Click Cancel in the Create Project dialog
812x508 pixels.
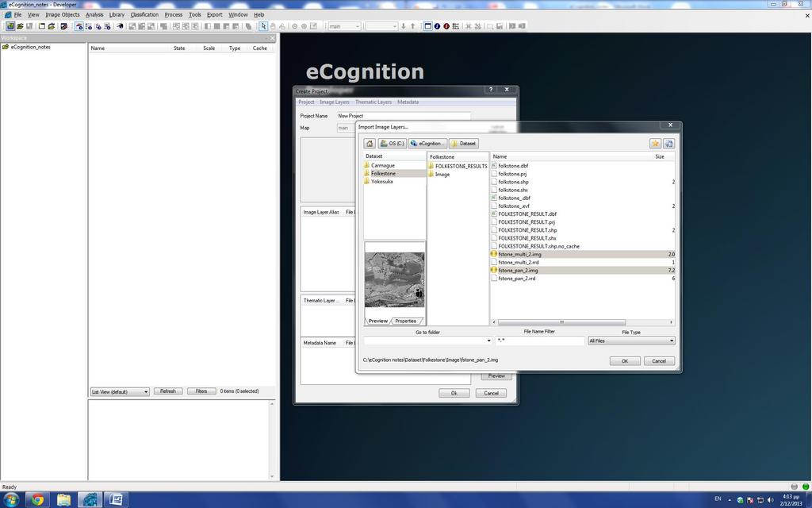pos(491,393)
